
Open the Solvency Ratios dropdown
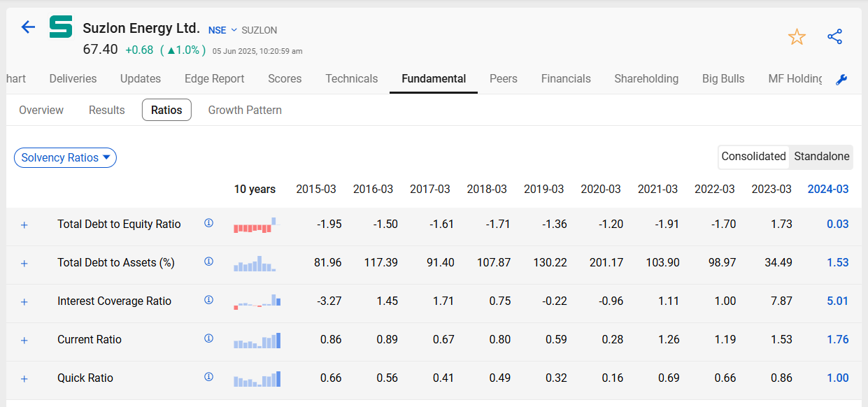(65, 157)
